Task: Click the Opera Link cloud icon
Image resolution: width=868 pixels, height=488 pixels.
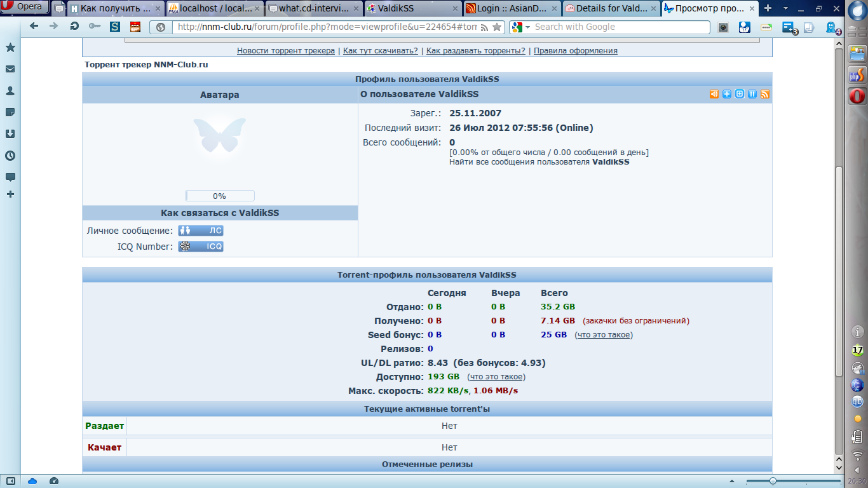Action: 33,481
